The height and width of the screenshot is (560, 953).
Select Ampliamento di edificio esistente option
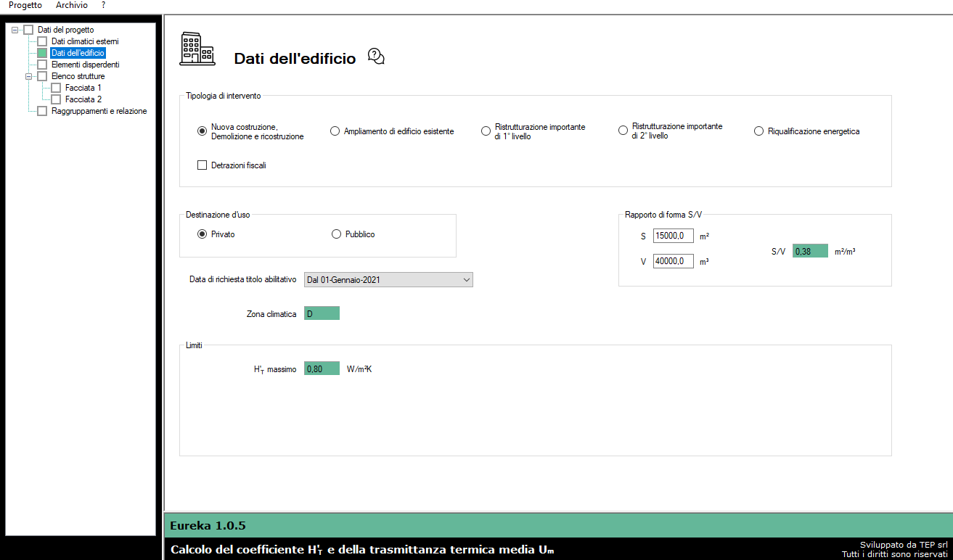(335, 131)
